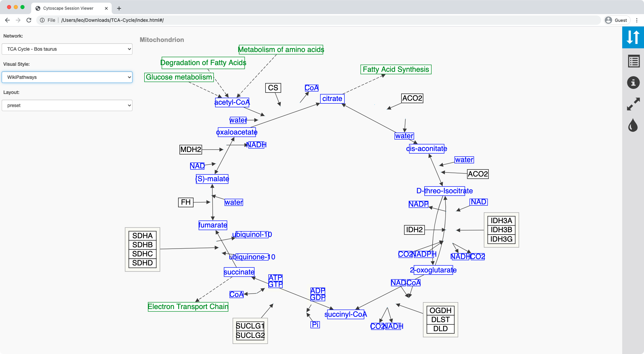Click the browser address bar URL
644x354 pixels.
112,20
